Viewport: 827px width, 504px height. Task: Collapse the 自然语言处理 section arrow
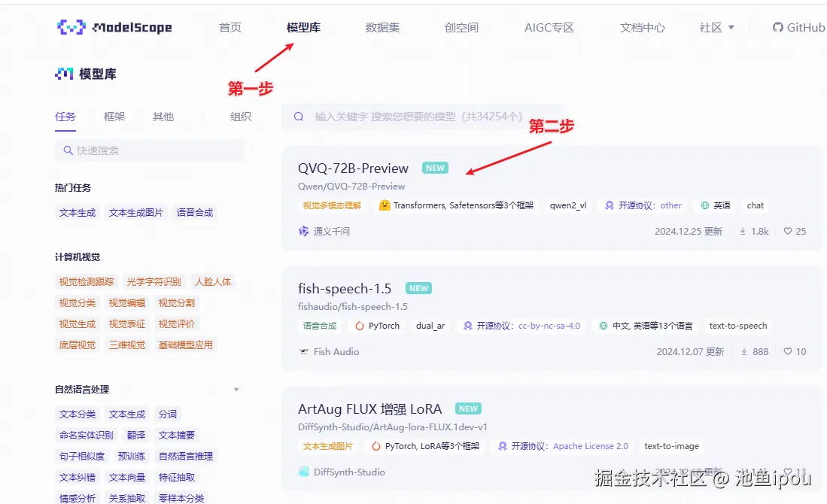[x=236, y=390]
